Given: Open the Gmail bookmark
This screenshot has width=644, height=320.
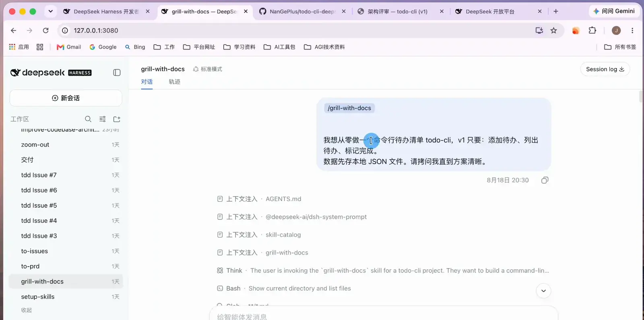Looking at the screenshot, I should tap(69, 47).
